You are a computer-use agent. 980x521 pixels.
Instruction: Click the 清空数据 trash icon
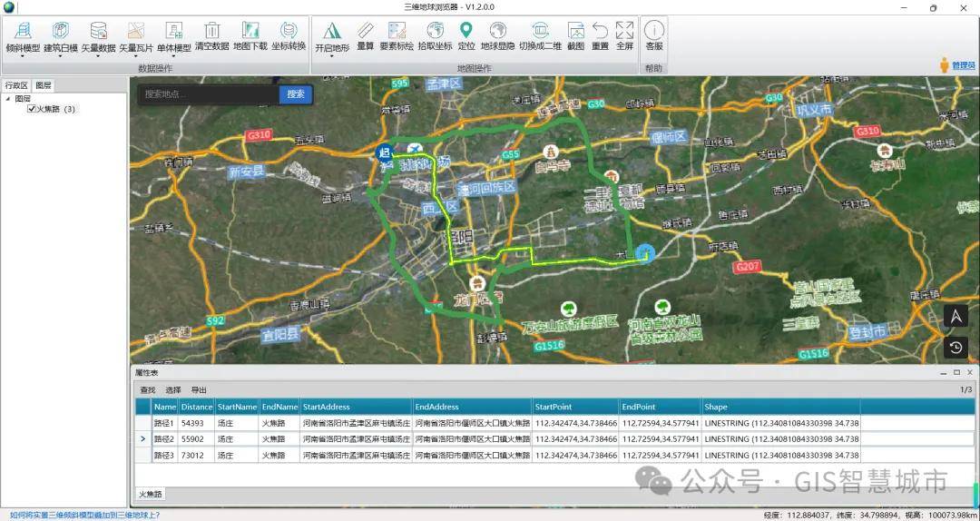211,32
